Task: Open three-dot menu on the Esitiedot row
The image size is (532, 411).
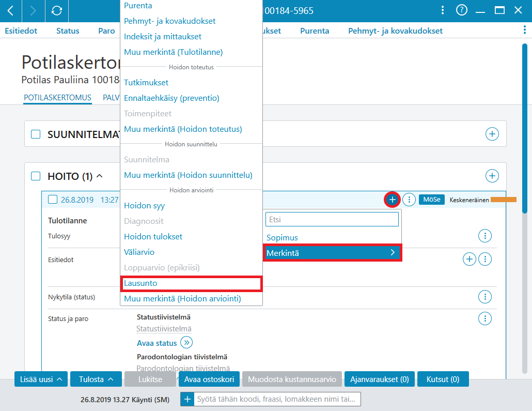Action: click(485, 259)
